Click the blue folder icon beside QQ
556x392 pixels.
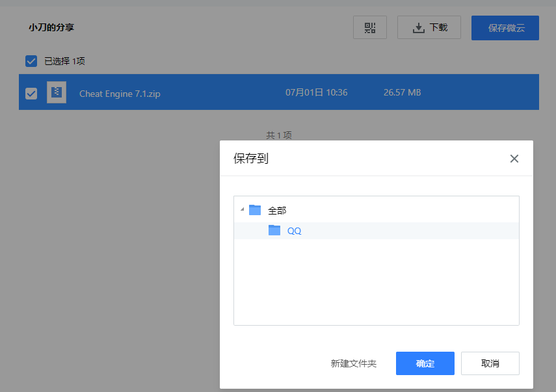(274, 230)
